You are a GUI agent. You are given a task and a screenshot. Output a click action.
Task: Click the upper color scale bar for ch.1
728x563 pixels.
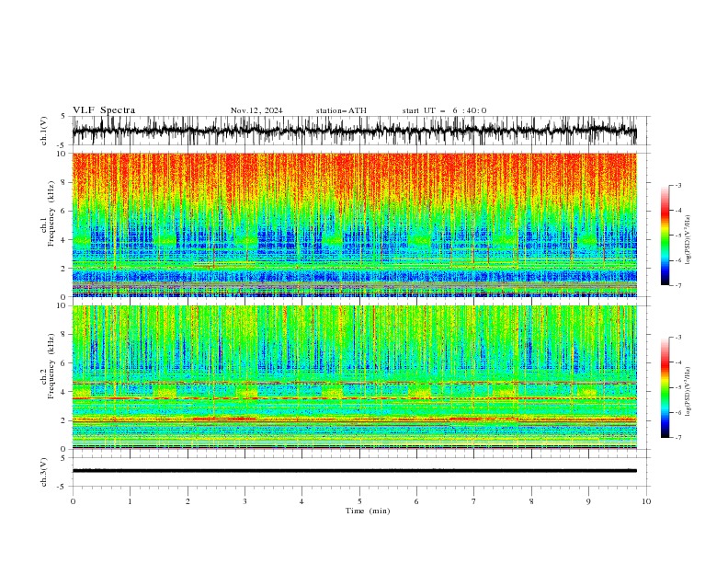tap(665, 236)
